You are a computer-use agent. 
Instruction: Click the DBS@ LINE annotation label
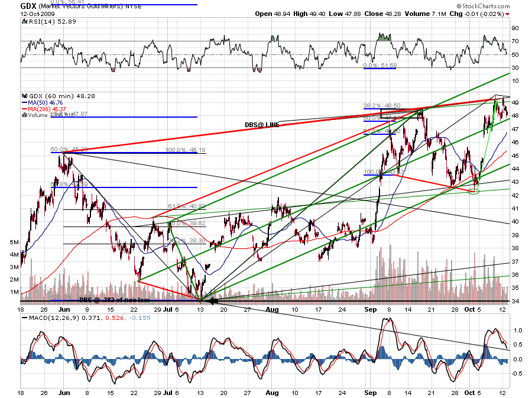point(262,125)
